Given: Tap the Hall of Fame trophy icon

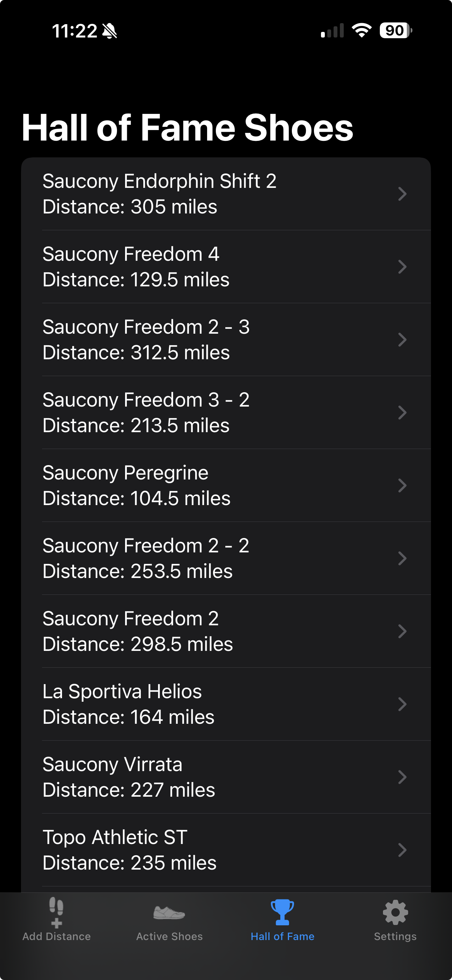Looking at the screenshot, I should pos(282,912).
